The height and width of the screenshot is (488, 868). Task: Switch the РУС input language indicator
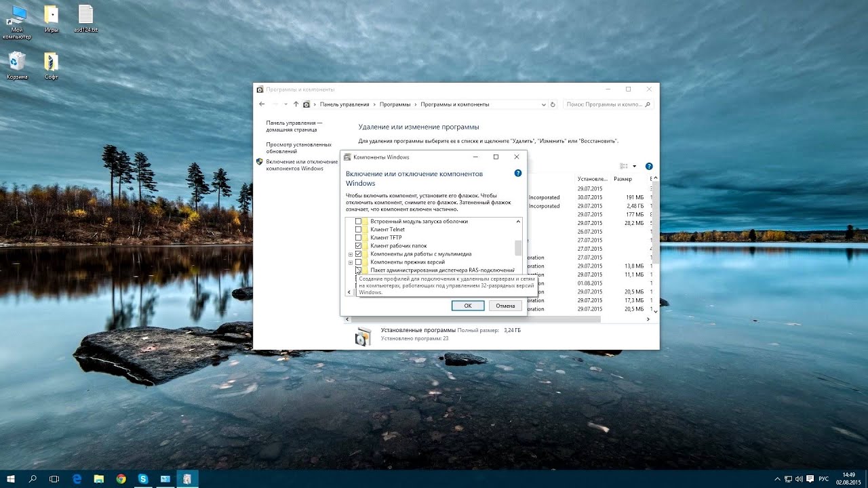824,479
